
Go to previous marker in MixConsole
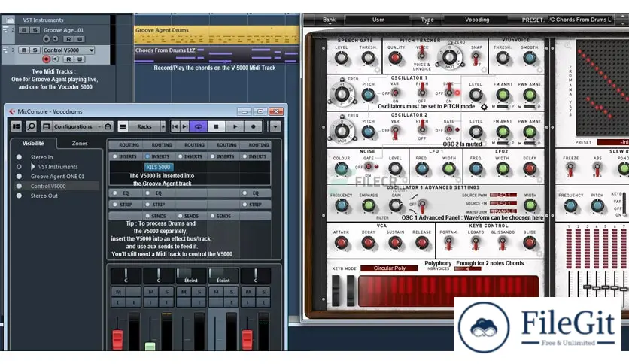176,126
